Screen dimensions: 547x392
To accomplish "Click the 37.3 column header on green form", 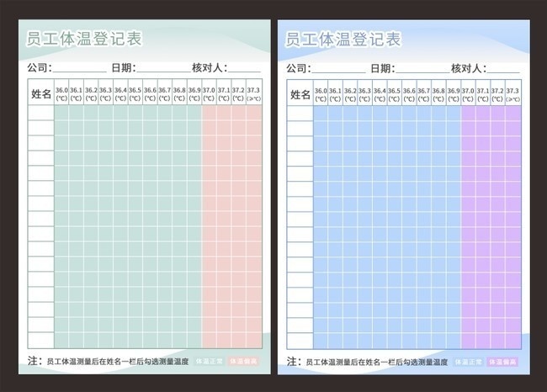I will (x=253, y=92).
